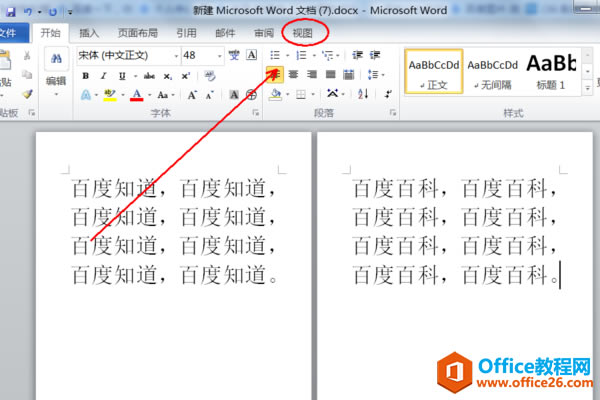
Task: Switch to the 审阅 (Review) tab
Action: pos(264,33)
